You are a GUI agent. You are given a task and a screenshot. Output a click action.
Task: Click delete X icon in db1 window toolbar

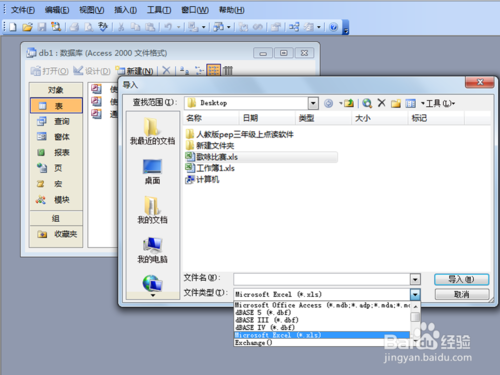point(166,70)
